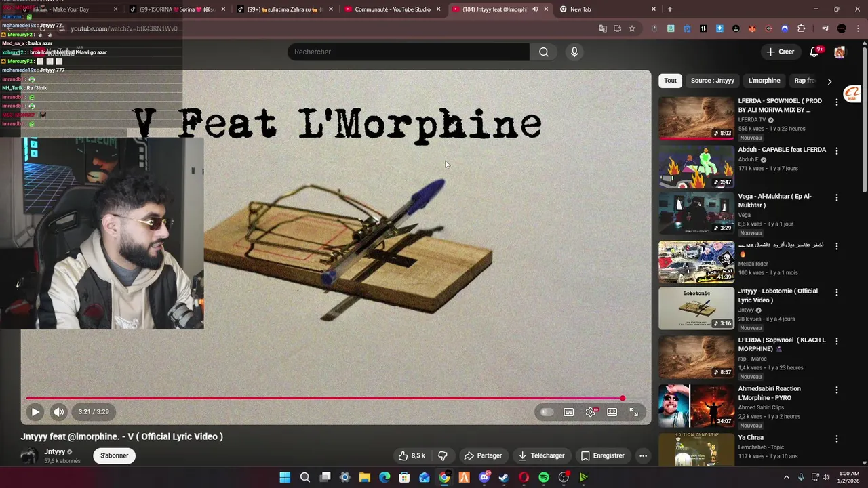Click the YouTube search field
Image resolution: width=868 pixels, height=488 pixels.
[x=408, y=52]
